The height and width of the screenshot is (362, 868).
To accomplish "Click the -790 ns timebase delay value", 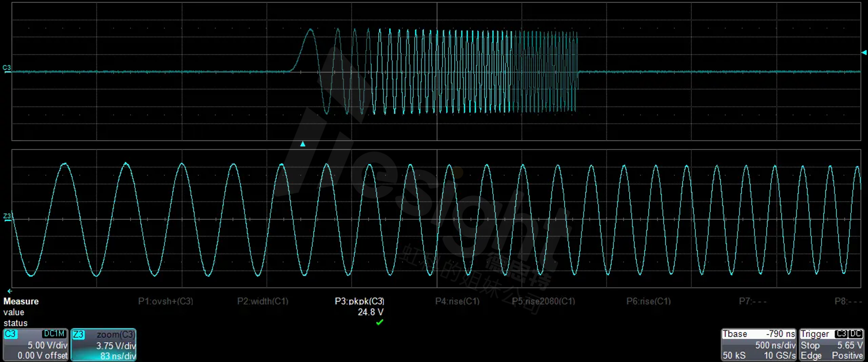I will coord(781,334).
